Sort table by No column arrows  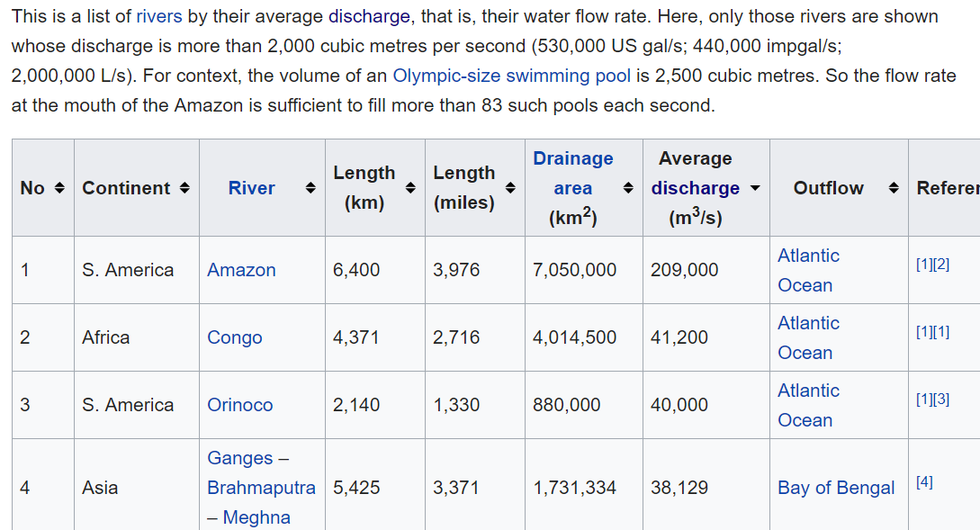59,188
